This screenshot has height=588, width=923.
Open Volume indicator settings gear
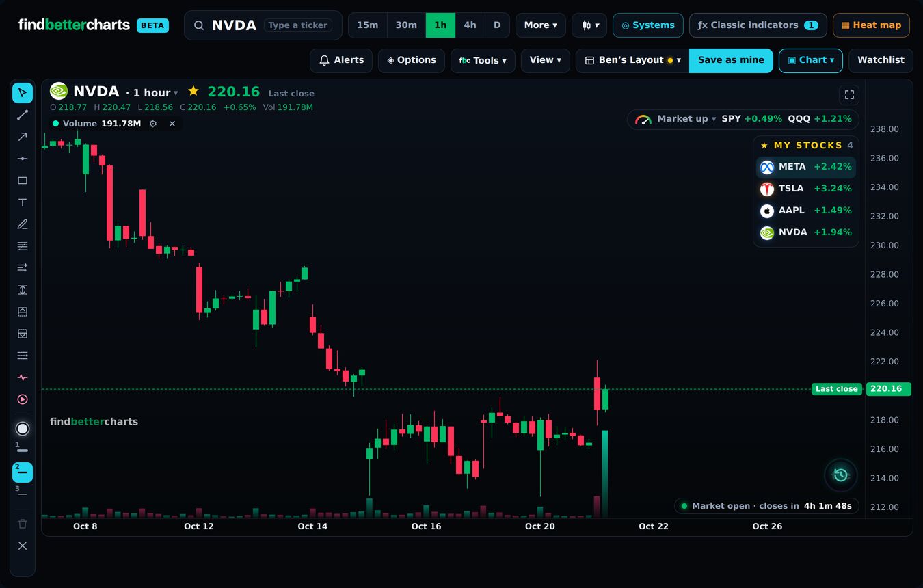153,124
